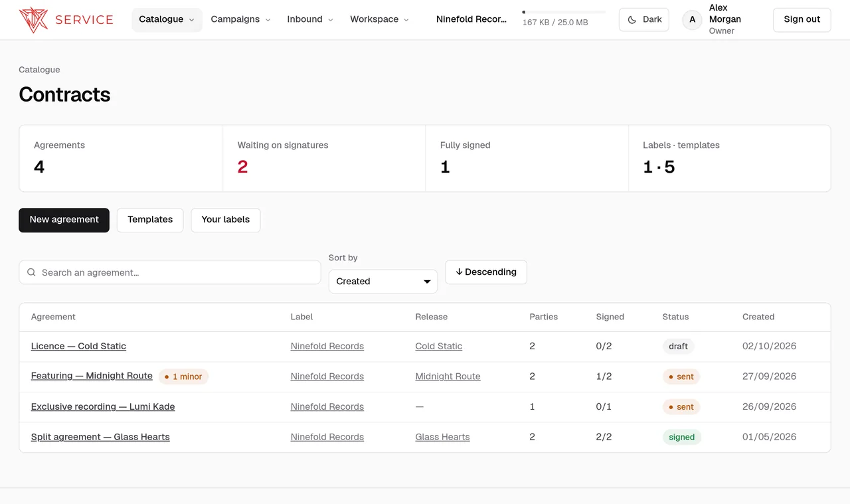This screenshot has width=850, height=504.
Task: Open Licence — Cold Static agreement
Action: pyautogui.click(x=78, y=346)
